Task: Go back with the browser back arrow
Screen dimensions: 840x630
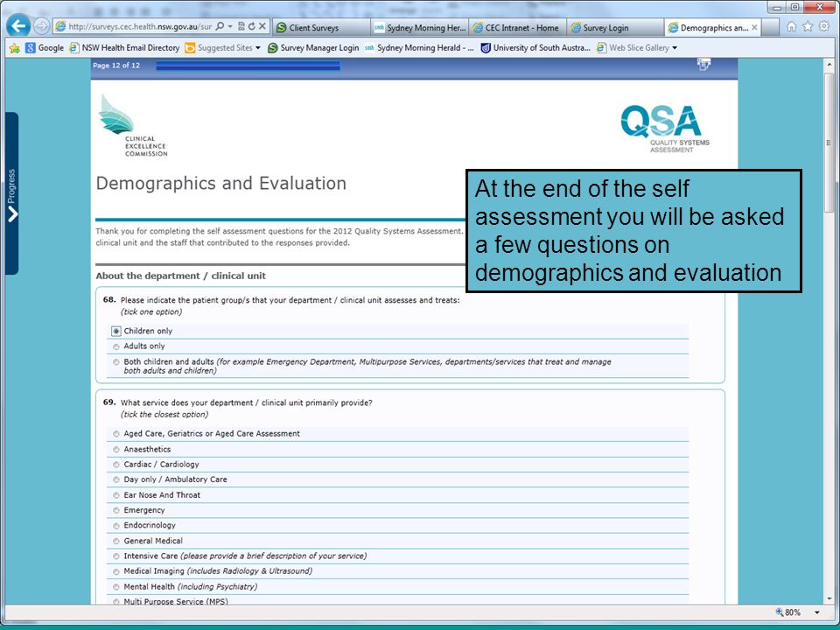Action: [x=18, y=25]
